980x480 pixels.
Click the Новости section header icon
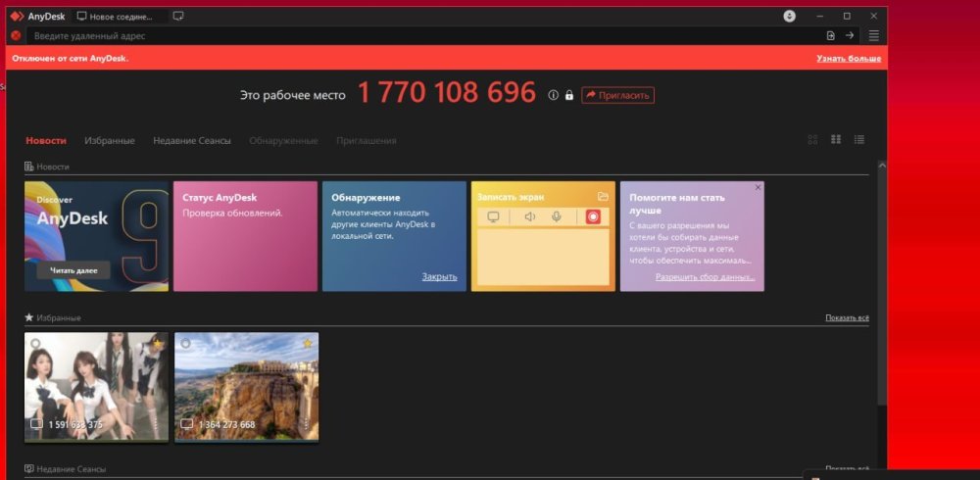[x=28, y=167]
